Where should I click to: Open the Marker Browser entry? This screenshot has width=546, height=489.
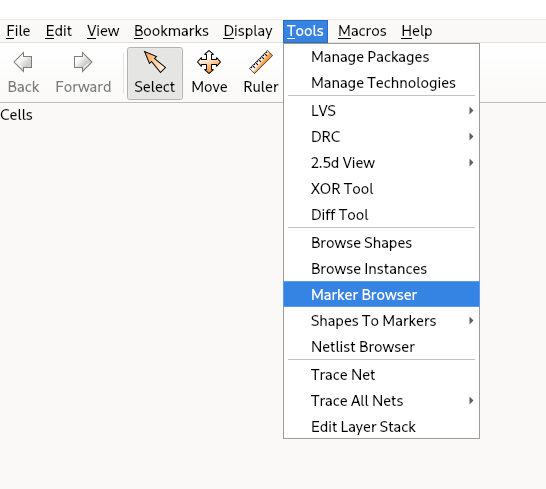(381, 295)
